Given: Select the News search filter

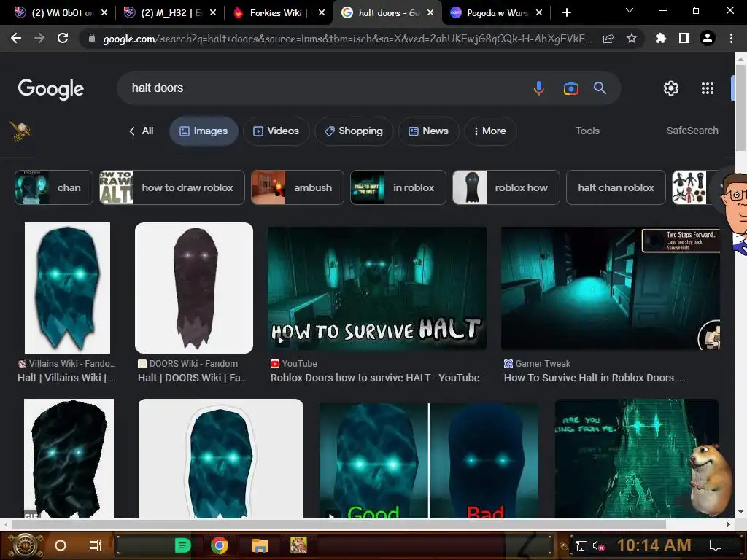Looking at the screenshot, I should pyautogui.click(x=429, y=131).
